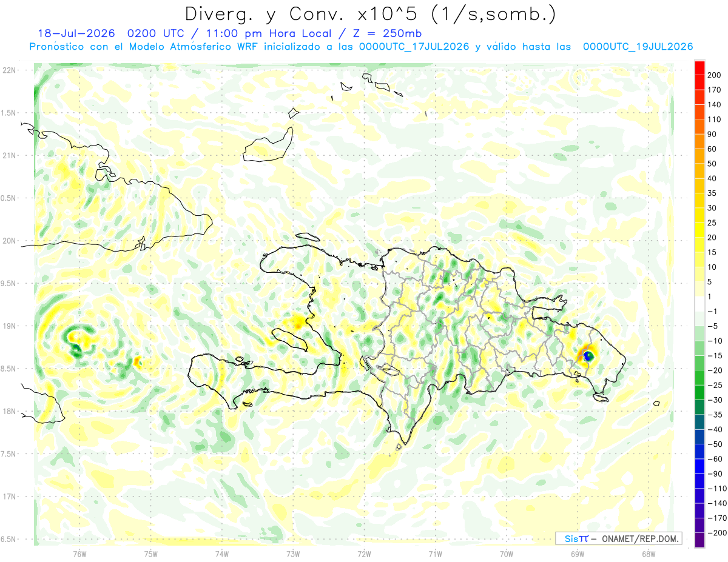Click longitude label '68W'

(649, 554)
